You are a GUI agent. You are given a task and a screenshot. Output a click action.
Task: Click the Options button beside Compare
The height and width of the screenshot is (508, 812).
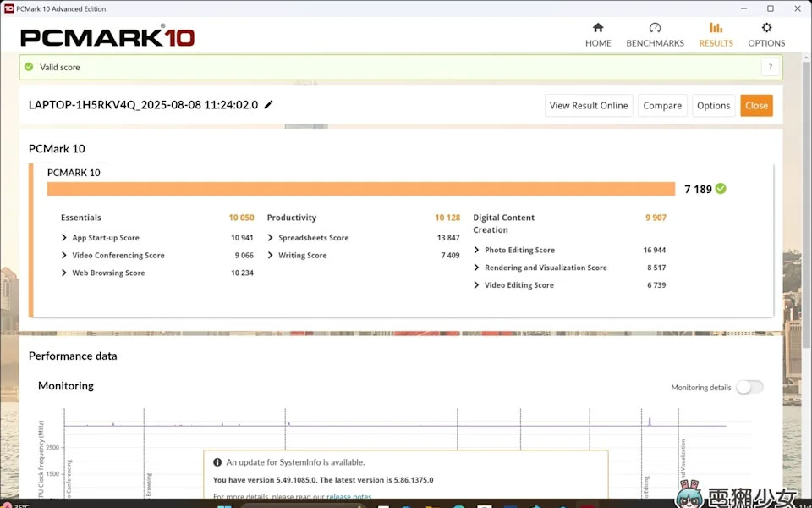(713, 106)
